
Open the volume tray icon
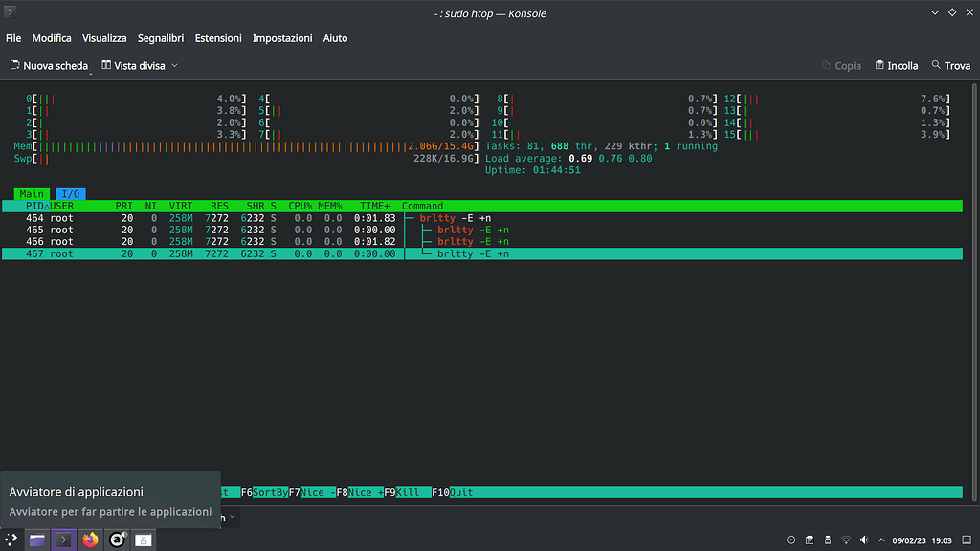pyautogui.click(x=864, y=540)
